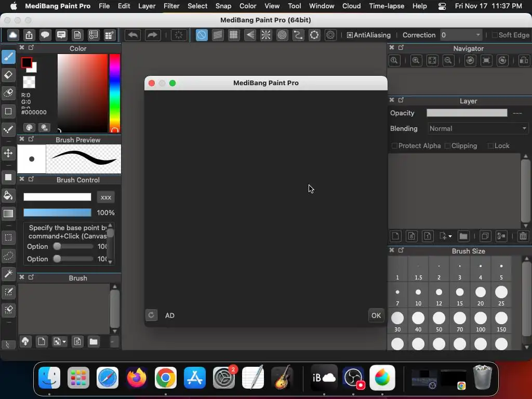Toggle the Protect Alpha checkbox
This screenshot has width=532, height=399.
tap(394, 145)
